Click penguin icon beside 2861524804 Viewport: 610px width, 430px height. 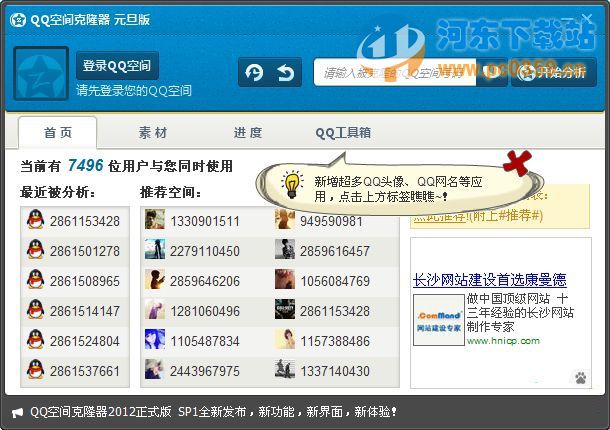point(35,339)
